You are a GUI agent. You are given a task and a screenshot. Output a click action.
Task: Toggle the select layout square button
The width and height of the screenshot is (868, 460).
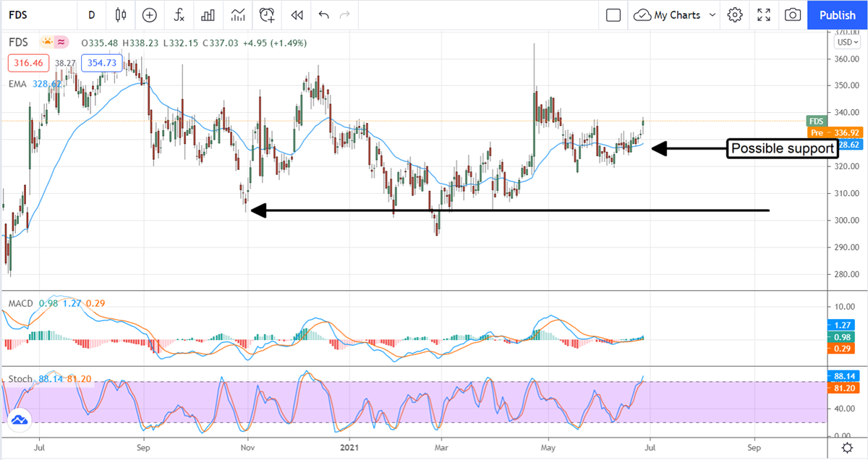click(613, 14)
